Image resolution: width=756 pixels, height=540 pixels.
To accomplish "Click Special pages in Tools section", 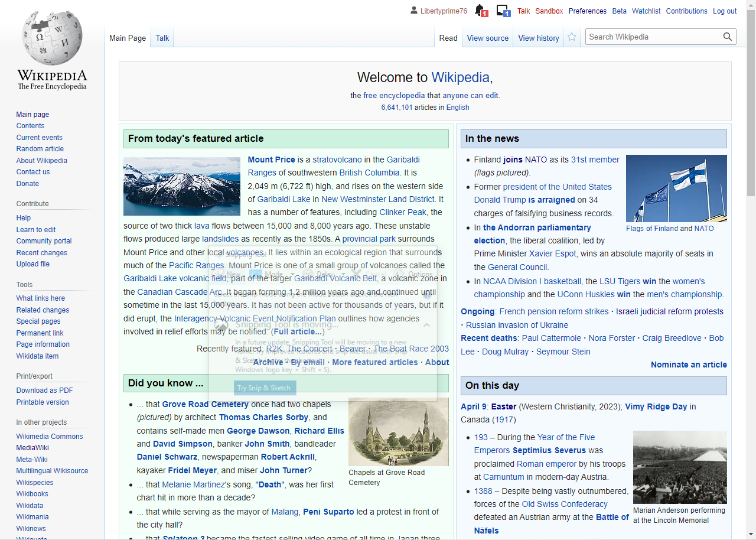I will coord(38,321).
